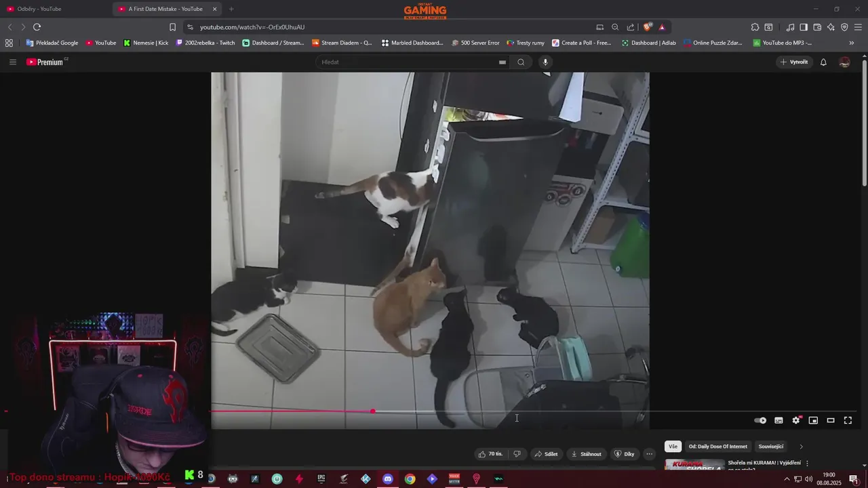Open the player settings gear
This screenshot has width=868, height=488.
tap(796, 420)
